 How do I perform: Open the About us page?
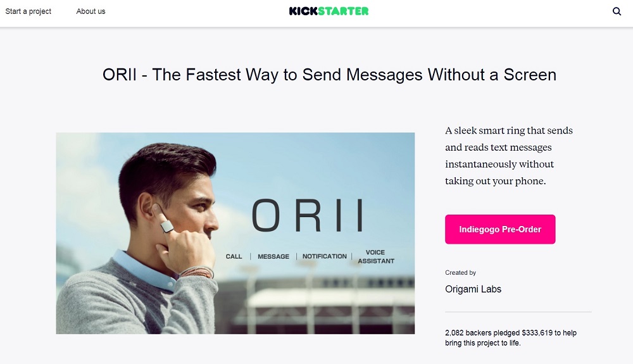point(91,11)
